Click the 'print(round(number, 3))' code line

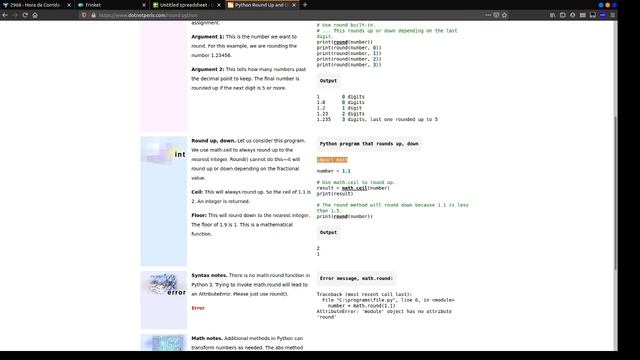349,65
